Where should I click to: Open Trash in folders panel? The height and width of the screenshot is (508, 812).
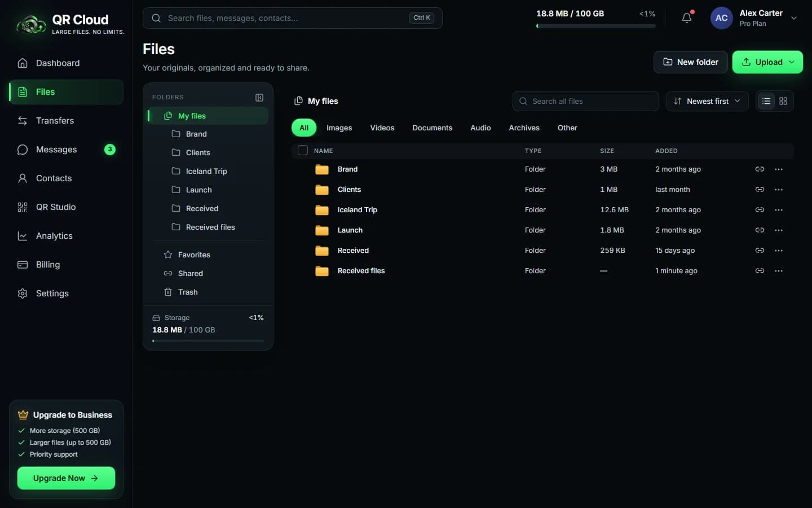pyautogui.click(x=208, y=292)
